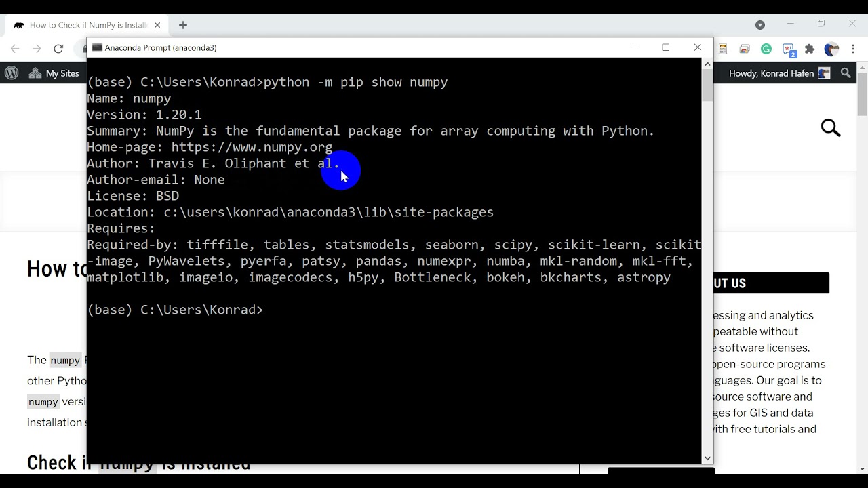Click the 'Author-email: None' line
Screen dimensions: 868x488
(156, 180)
